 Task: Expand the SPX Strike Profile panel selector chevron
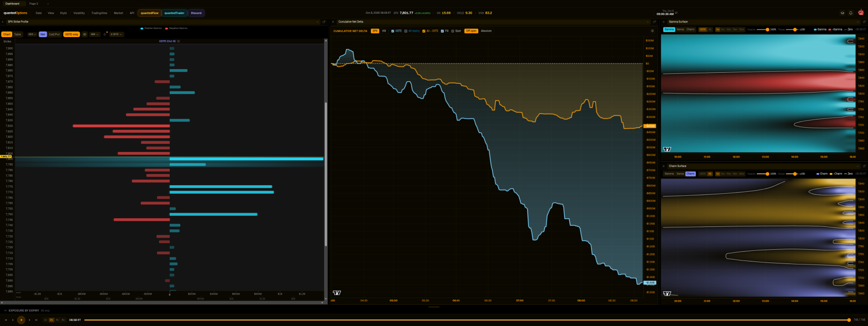tap(318, 22)
